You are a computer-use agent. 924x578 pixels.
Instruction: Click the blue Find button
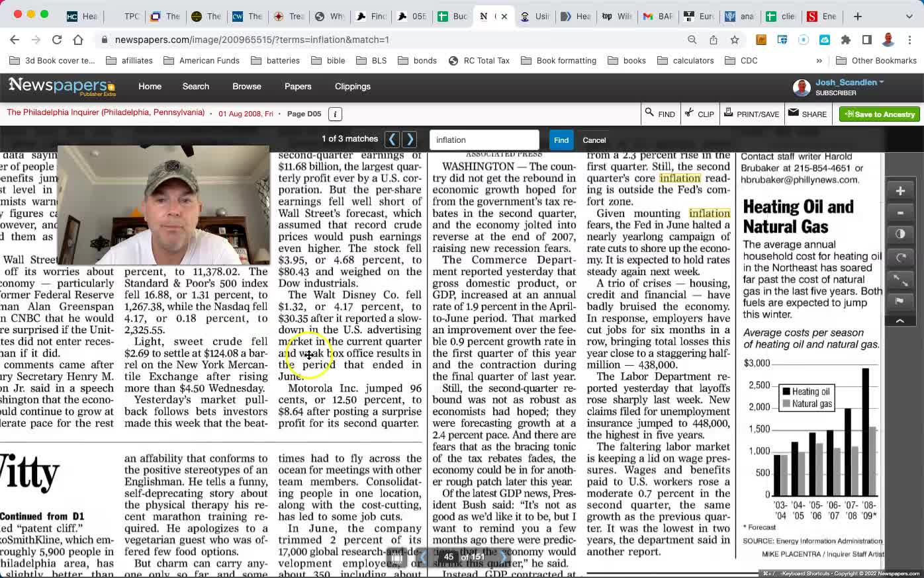click(x=561, y=140)
